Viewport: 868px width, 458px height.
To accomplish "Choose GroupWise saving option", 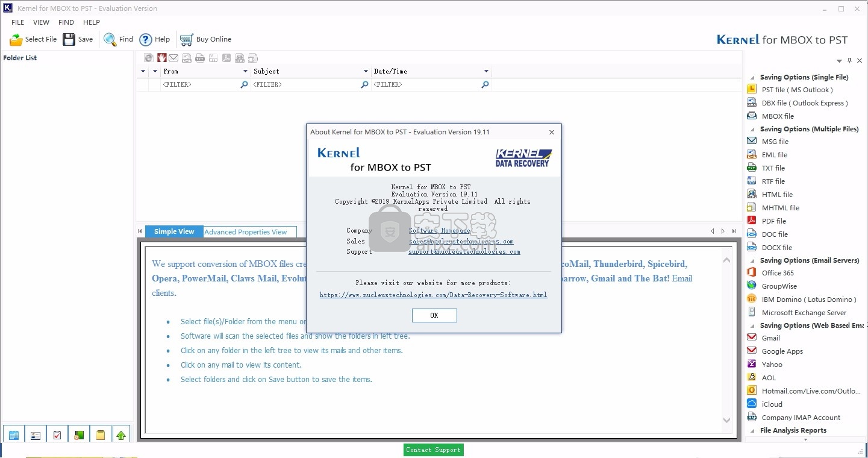I will [779, 286].
